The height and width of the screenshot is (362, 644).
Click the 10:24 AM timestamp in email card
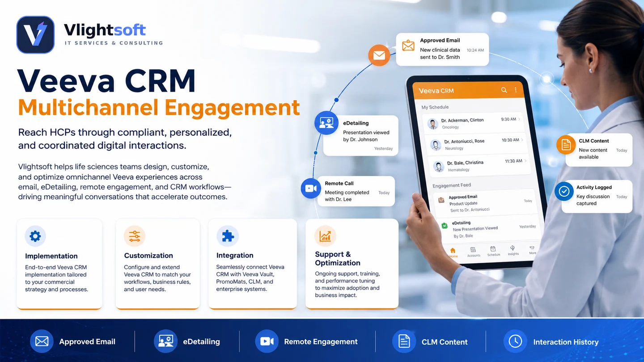[475, 51]
